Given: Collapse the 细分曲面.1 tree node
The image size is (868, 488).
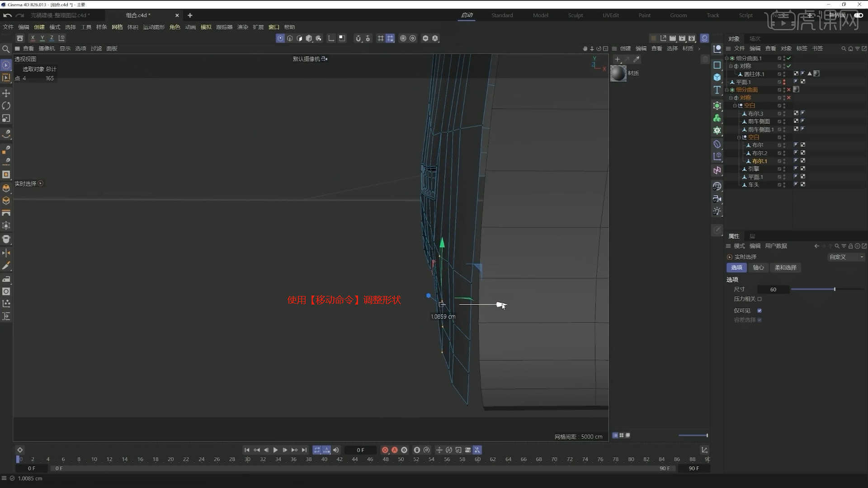Looking at the screenshot, I should click(726, 58).
